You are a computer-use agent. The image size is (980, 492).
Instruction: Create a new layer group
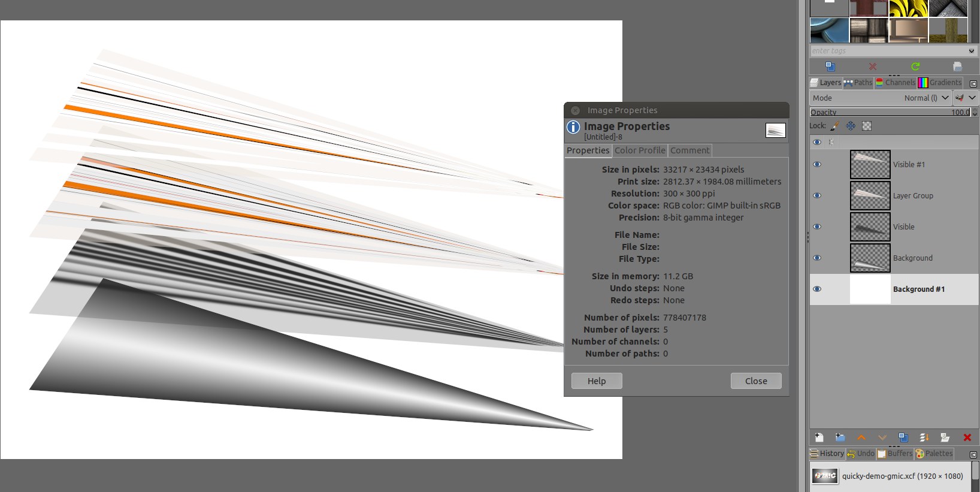click(x=840, y=437)
